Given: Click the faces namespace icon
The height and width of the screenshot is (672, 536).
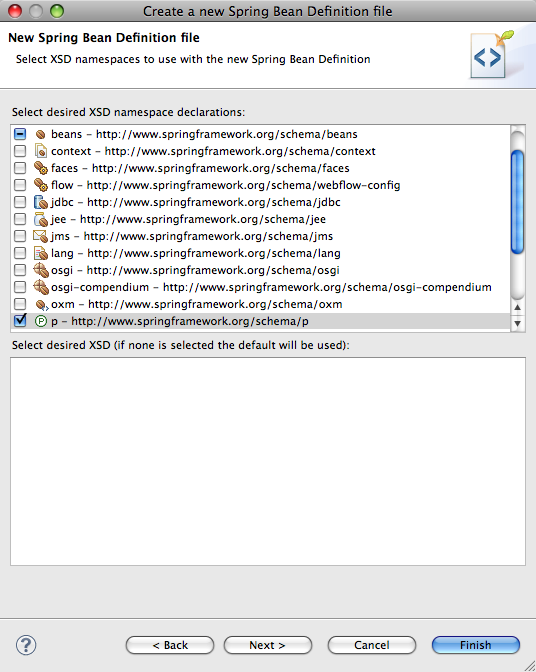Looking at the screenshot, I should click(41, 168).
